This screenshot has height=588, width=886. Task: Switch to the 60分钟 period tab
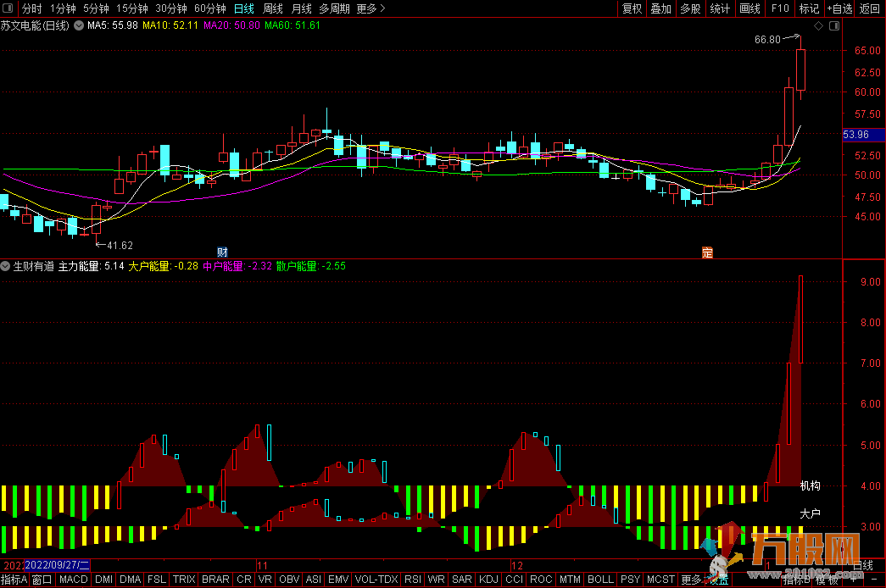(x=209, y=8)
